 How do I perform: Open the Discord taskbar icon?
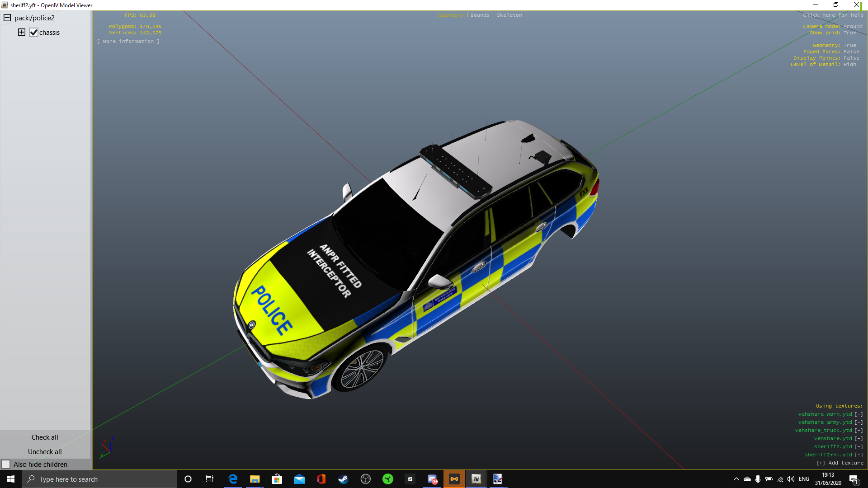432,479
